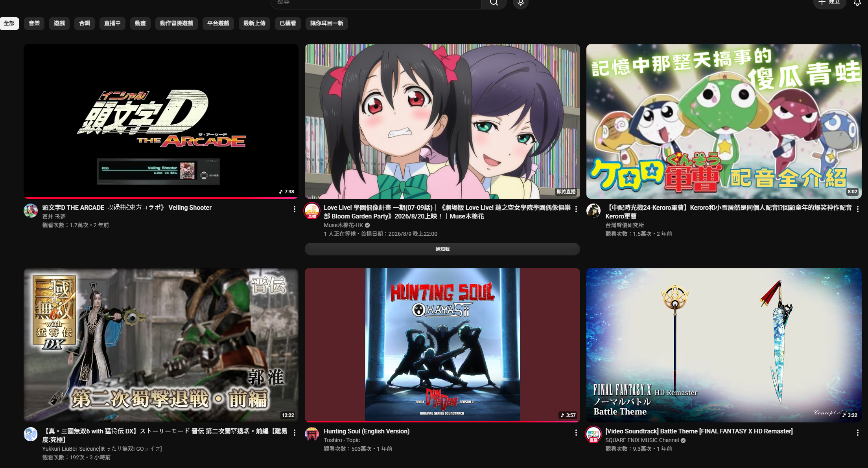This screenshot has height=468, width=868.
Task: Click the search magnifier button
Action: tap(494, 3)
